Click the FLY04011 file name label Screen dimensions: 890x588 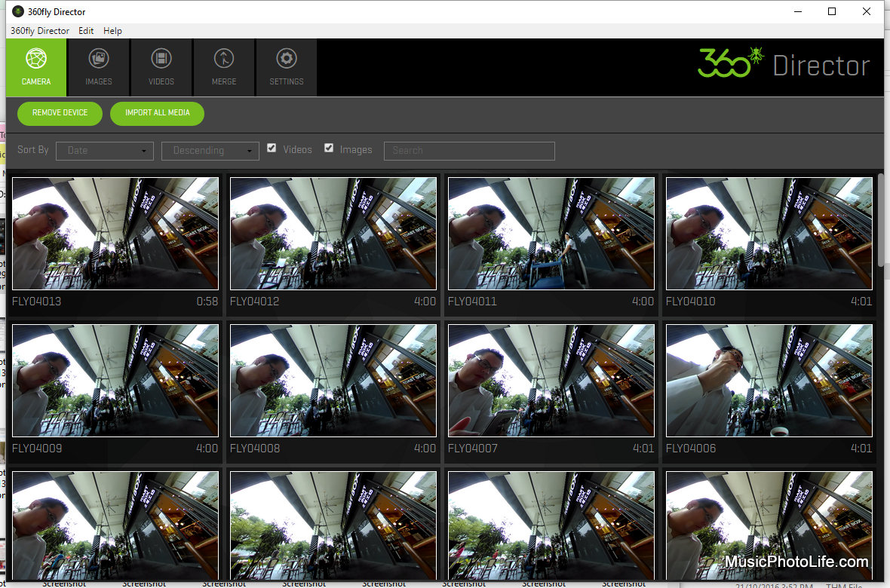[x=472, y=302]
